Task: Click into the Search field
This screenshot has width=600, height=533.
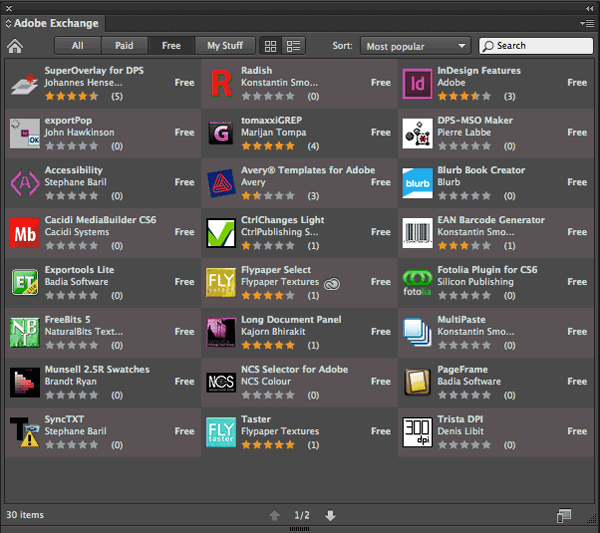Action: click(x=536, y=46)
